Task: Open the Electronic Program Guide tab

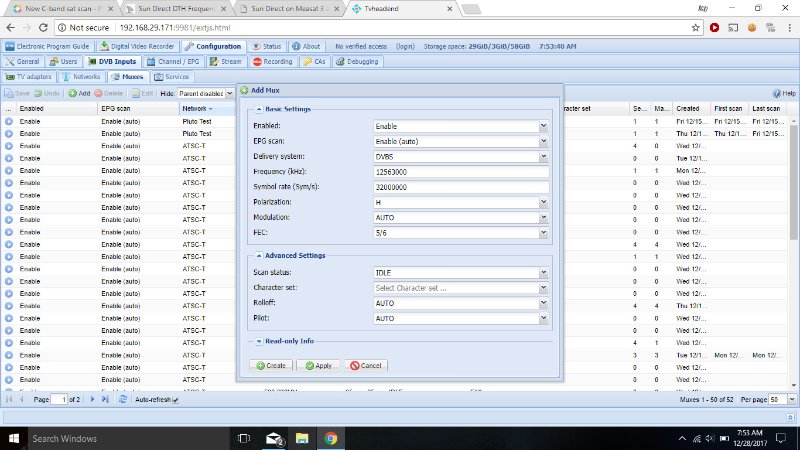Action: click(x=47, y=46)
